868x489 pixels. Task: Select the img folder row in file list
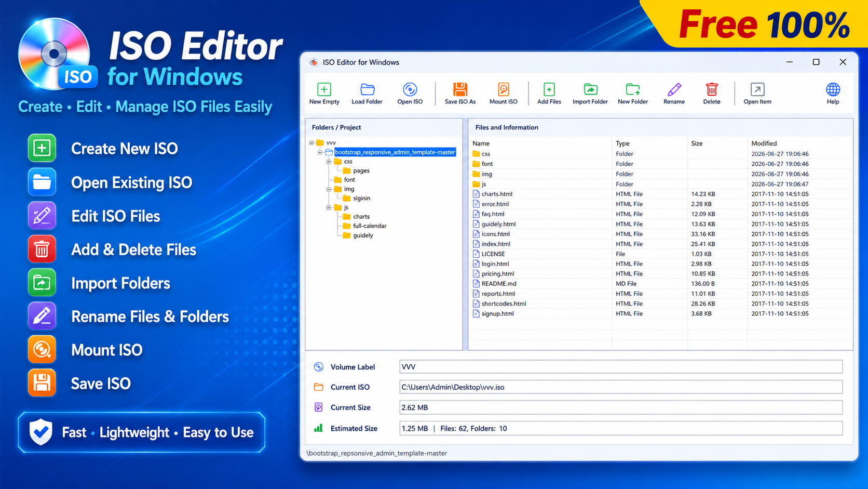click(660, 174)
